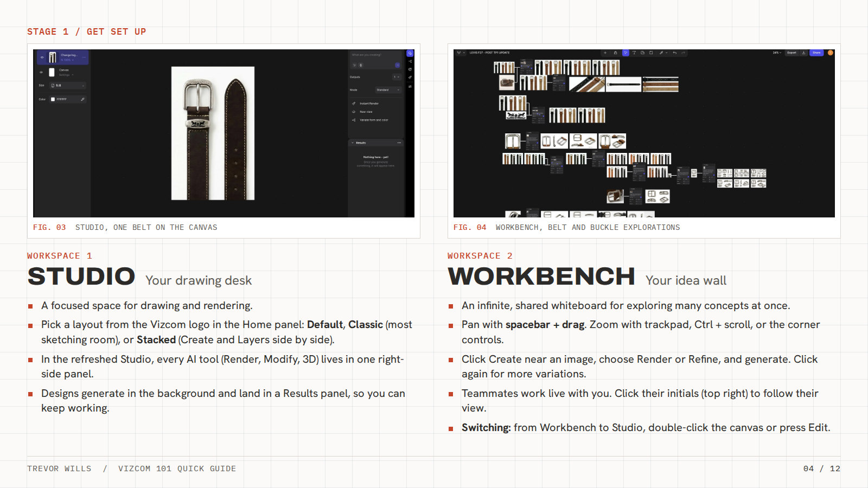Click the FFFFFF color swatch
This screenshot has width=868, height=488.
tap(53, 99)
